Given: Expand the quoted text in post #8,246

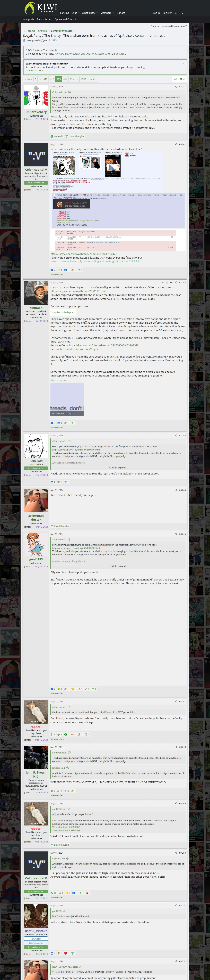Looking at the screenshot, I should 118,566.
